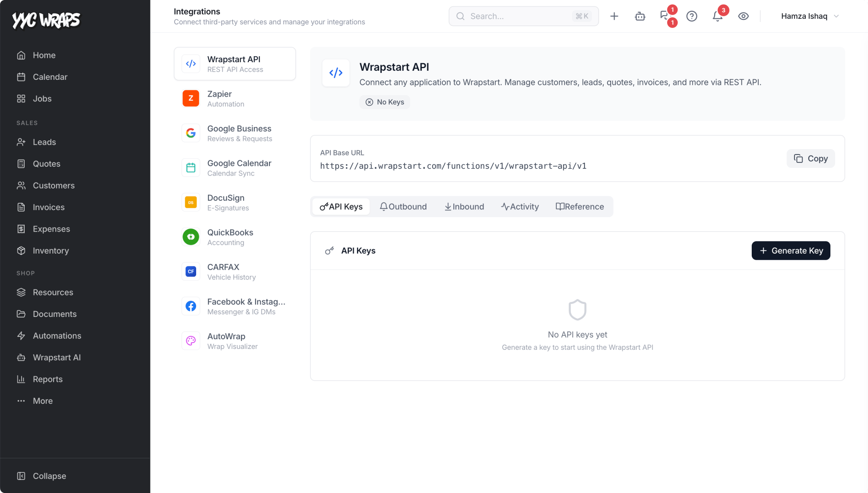
Task: Click the search field
Action: tap(523, 16)
